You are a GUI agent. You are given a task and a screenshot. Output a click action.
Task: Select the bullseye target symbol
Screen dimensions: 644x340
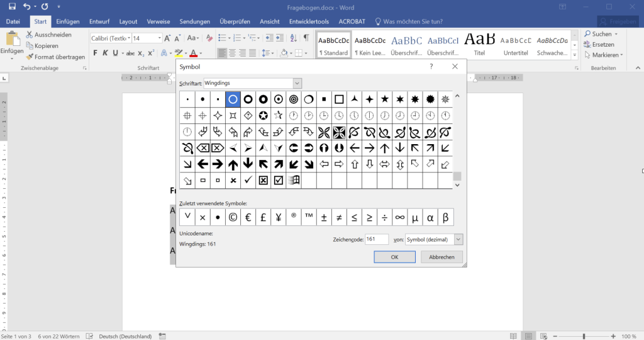click(x=294, y=99)
